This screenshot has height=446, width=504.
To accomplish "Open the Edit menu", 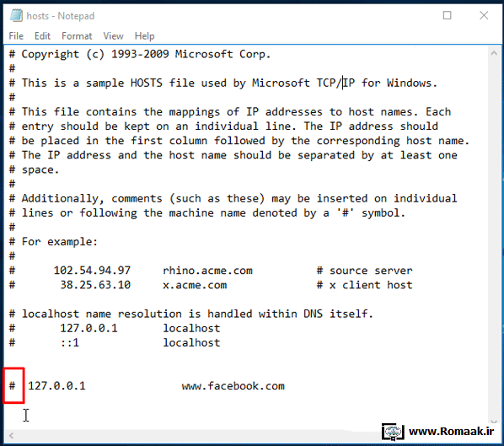I will (42, 36).
